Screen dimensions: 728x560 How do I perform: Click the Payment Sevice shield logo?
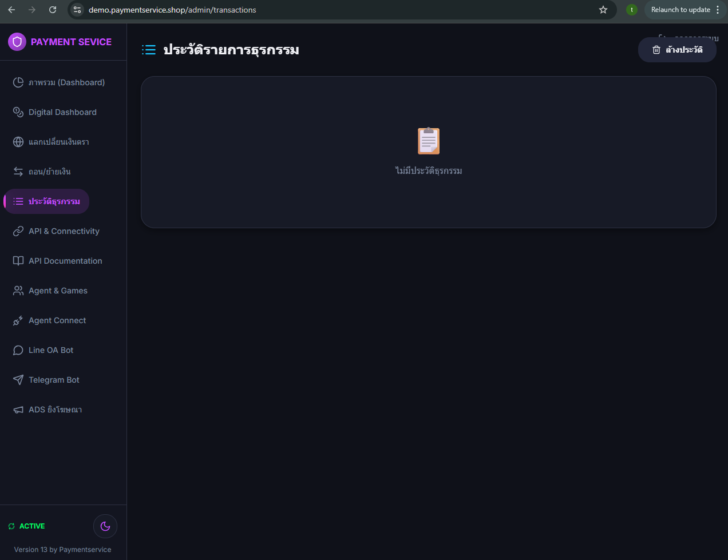[17, 42]
